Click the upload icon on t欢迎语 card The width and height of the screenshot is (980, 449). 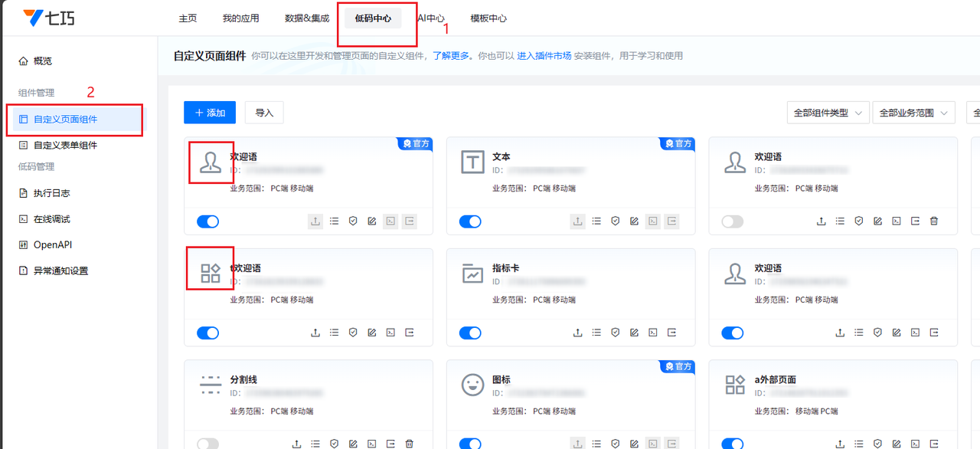pyautogui.click(x=315, y=333)
